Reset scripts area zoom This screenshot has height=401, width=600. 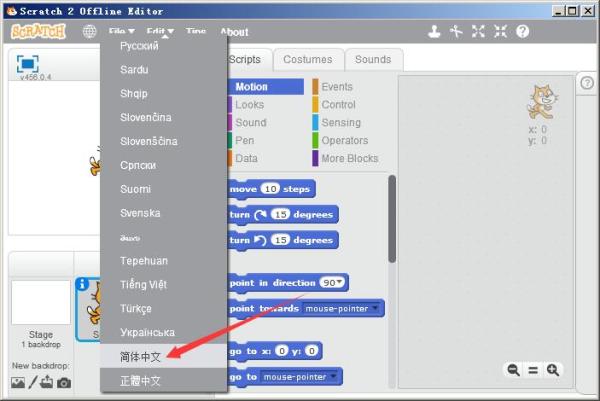533,370
